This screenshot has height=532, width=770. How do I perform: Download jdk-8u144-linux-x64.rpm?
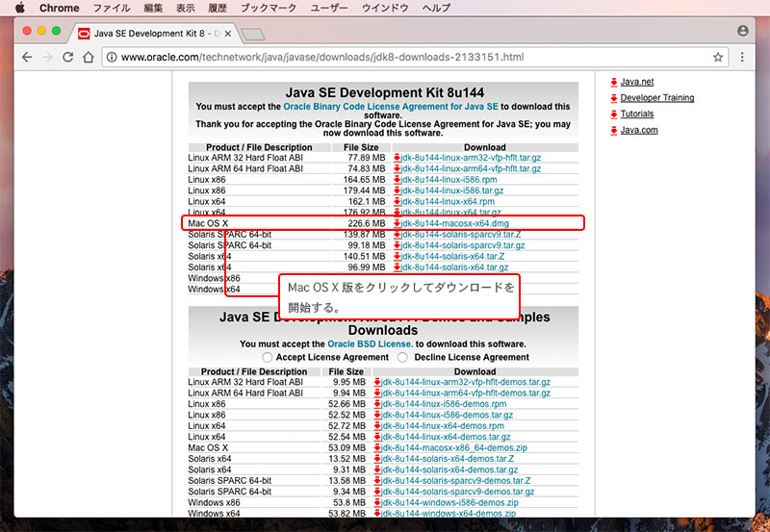[x=448, y=202]
